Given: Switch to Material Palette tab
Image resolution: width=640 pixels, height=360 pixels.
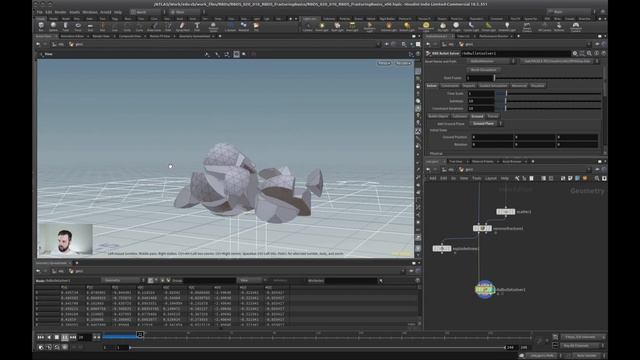Looking at the screenshot, I should tap(482, 161).
